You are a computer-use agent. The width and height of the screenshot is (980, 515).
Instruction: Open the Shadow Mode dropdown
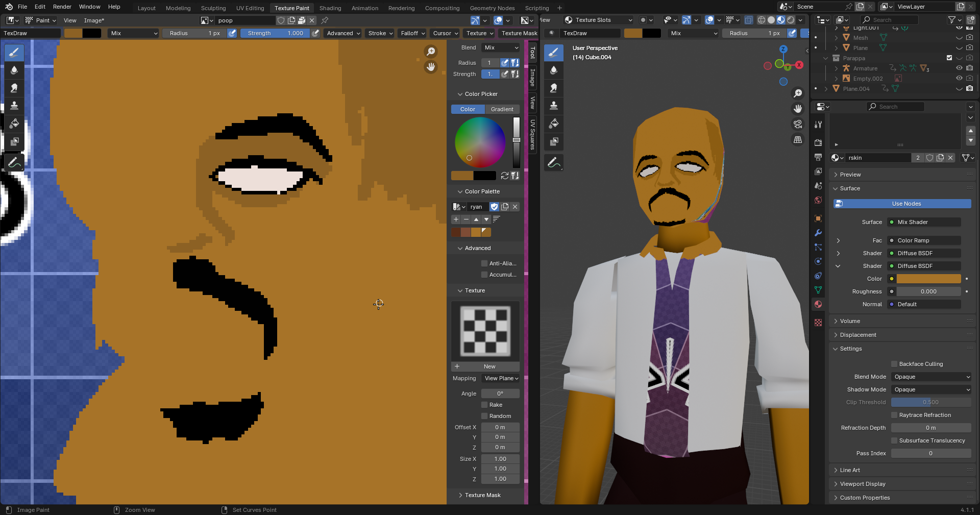tap(931, 389)
